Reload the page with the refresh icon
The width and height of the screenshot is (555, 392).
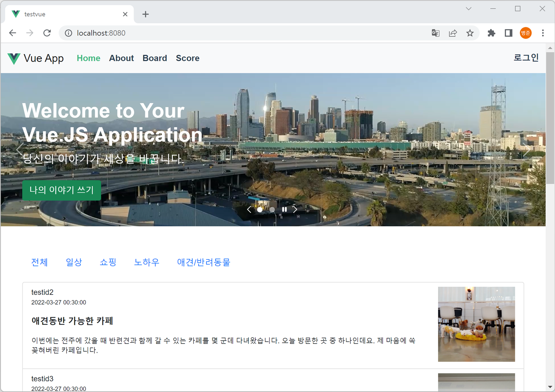click(x=47, y=33)
